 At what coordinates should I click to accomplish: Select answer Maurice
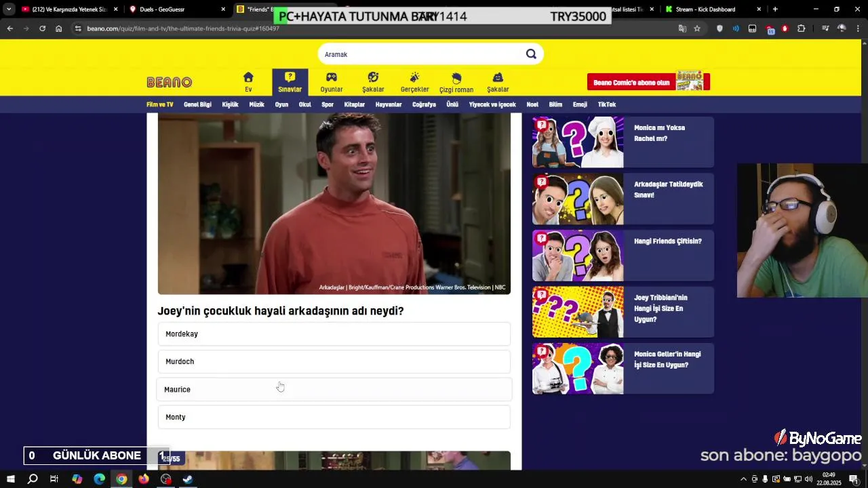[x=334, y=389]
